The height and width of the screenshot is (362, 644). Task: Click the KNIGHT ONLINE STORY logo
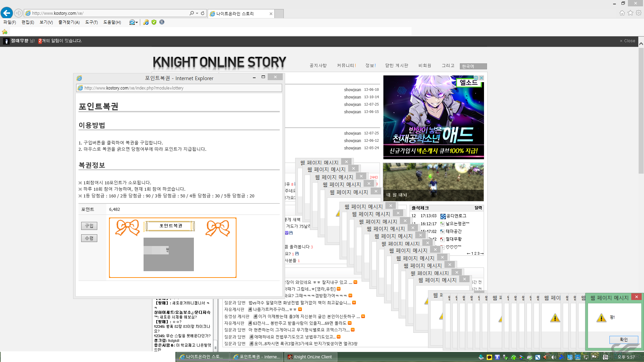(x=219, y=62)
